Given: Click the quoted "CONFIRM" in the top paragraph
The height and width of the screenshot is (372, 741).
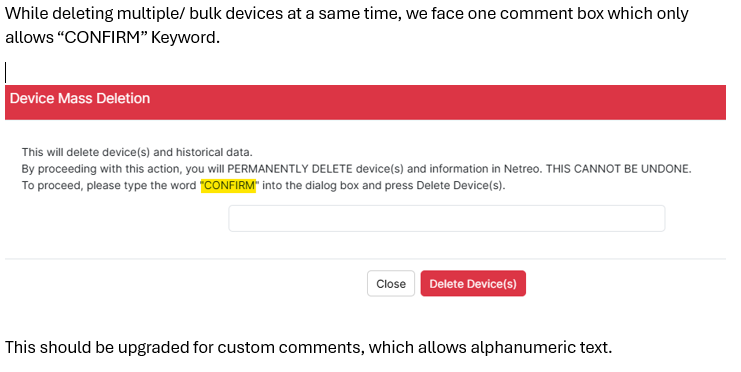Looking at the screenshot, I should 101,37.
